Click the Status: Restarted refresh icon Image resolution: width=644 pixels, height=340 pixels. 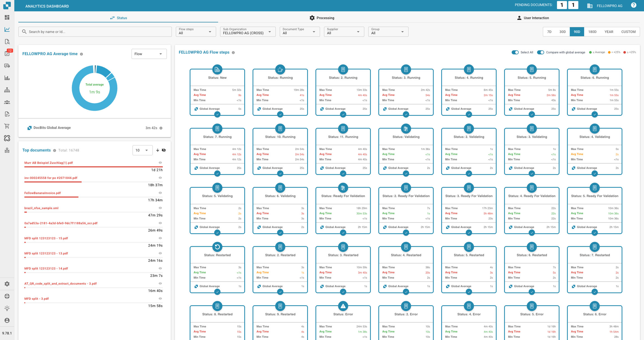[x=217, y=247]
